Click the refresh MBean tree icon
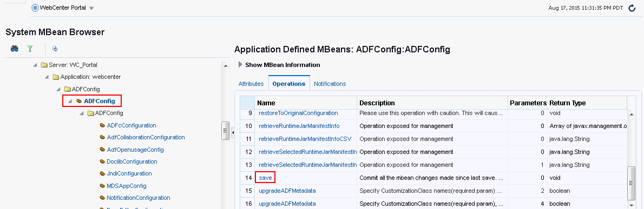 pos(55,49)
